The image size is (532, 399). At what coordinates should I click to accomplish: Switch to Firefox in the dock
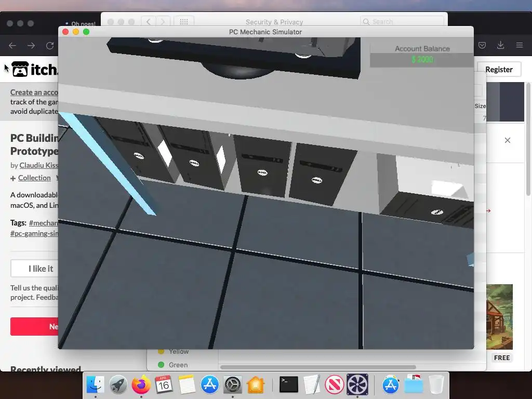pyautogui.click(x=141, y=384)
